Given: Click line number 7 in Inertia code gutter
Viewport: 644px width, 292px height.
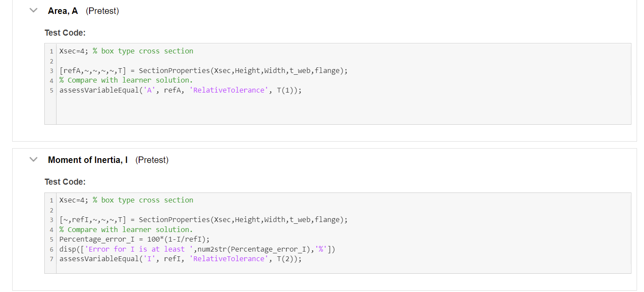Looking at the screenshot, I should (51, 259).
